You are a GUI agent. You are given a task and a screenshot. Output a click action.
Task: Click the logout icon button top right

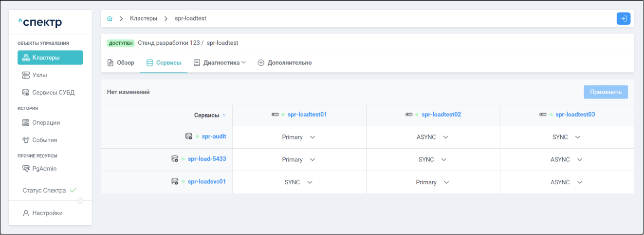coord(623,19)
